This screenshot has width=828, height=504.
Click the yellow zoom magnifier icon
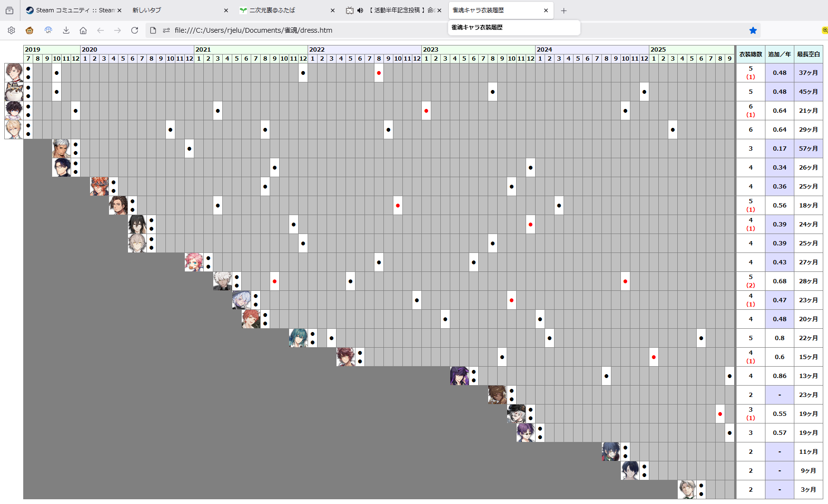[x=824, y=30]
